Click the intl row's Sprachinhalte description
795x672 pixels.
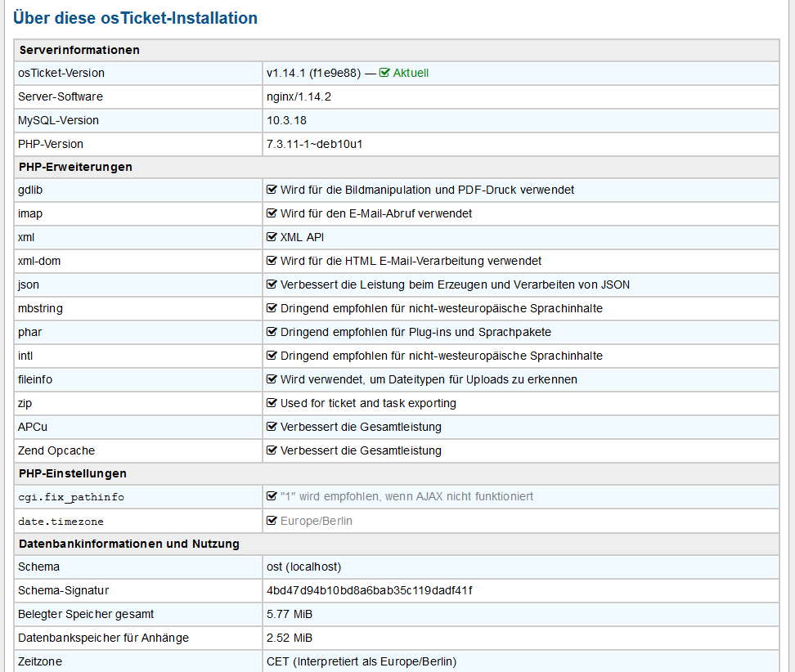(442, 356)
